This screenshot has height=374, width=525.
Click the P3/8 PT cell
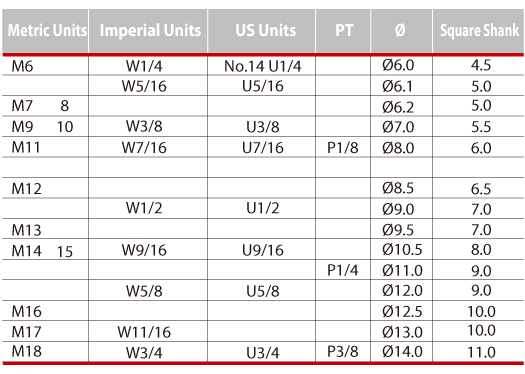pyautogui.click(x=343, y=352)
